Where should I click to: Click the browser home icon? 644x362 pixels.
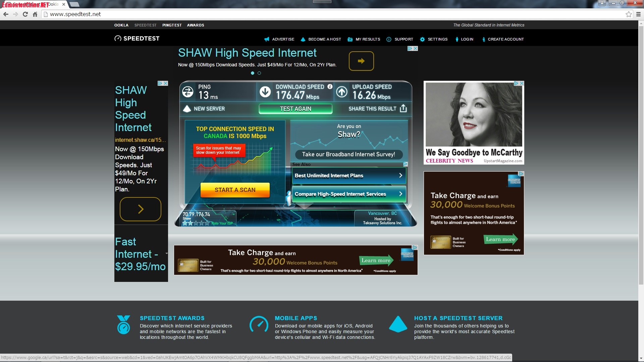(x=35, y=14)
